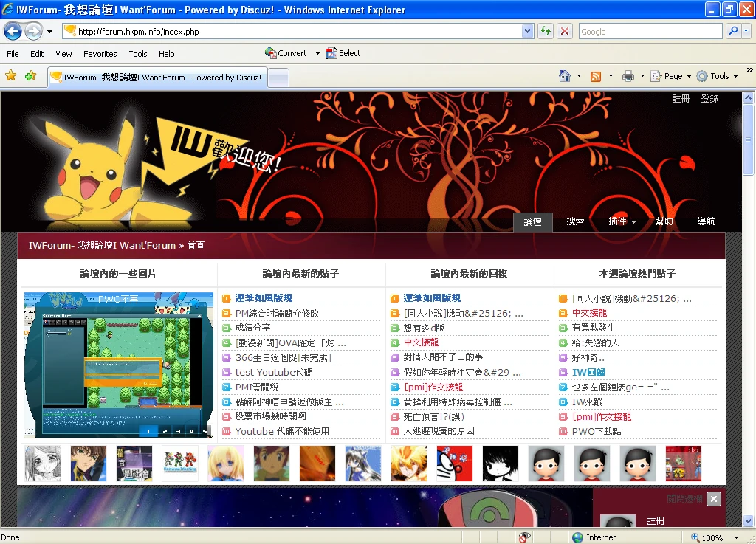
Task: Click vertical scrollbar down arrow
Action: coord(749,521)
